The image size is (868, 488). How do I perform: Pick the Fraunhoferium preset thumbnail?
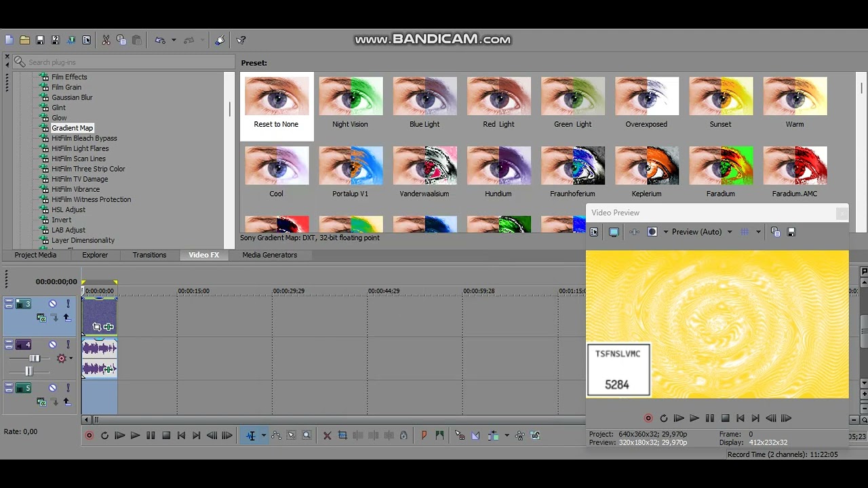572,166
